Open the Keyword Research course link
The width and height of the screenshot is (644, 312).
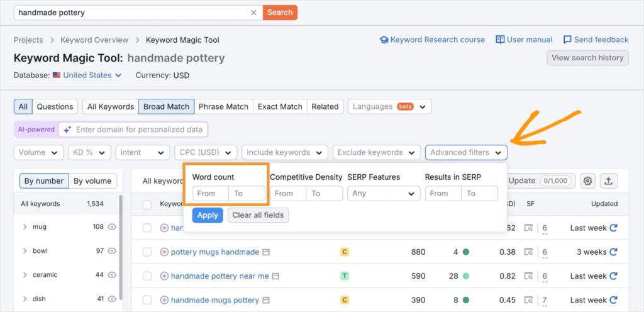(432, 40)
